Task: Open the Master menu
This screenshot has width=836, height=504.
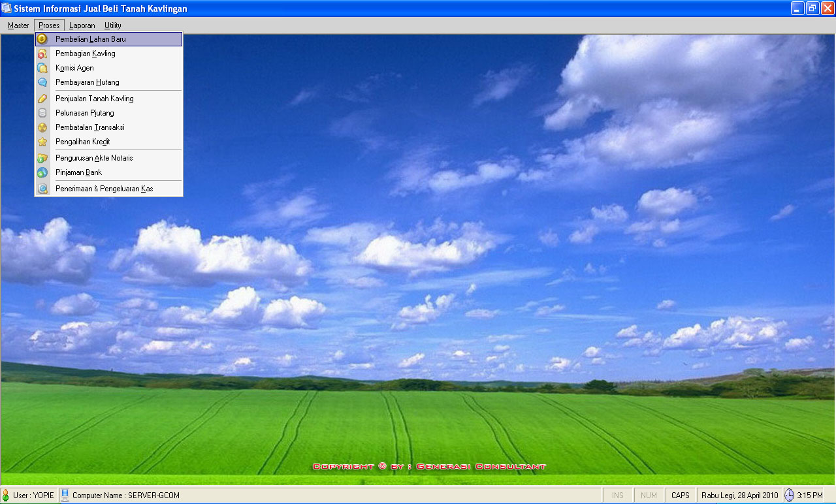Action: pos(18,25)
